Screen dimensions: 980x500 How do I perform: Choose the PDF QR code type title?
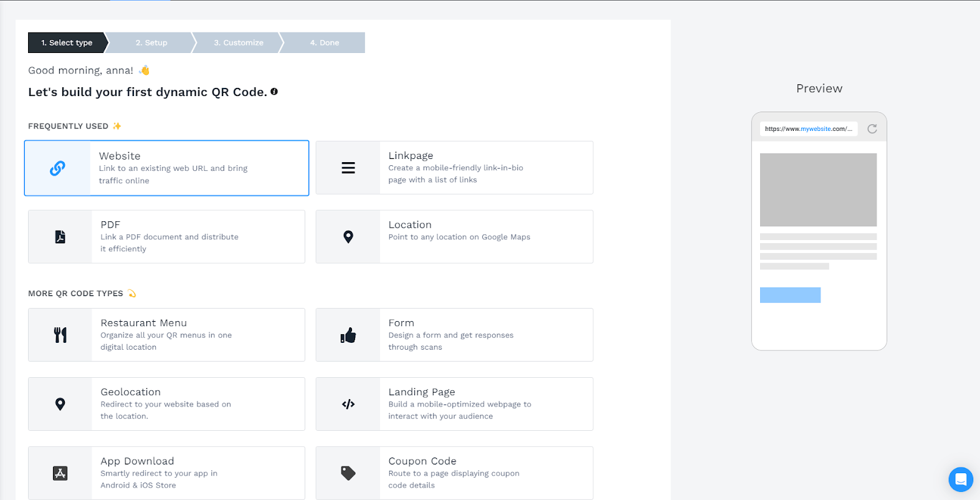[110, 224]
